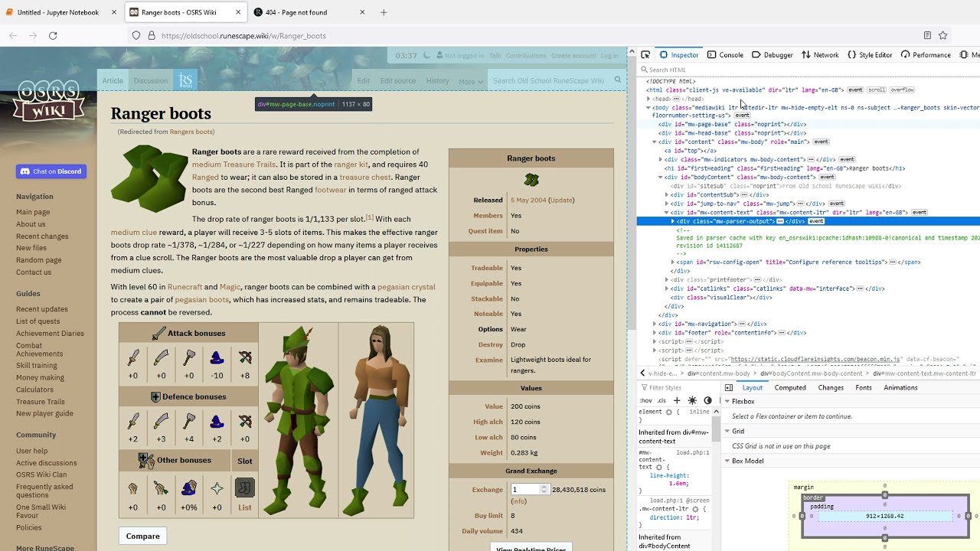Open the Style Editor panel
Viewport: 980px width, 551px height.
[870, 55]
